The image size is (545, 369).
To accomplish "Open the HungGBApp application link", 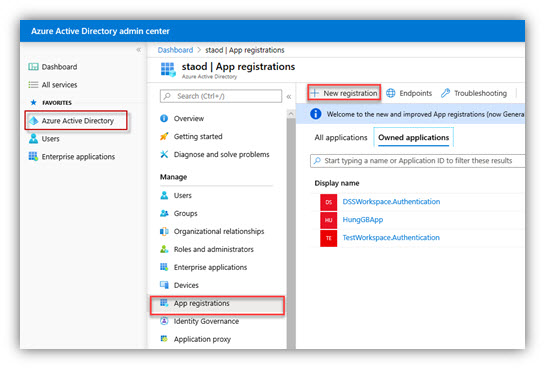I will (x=363, y=220).
